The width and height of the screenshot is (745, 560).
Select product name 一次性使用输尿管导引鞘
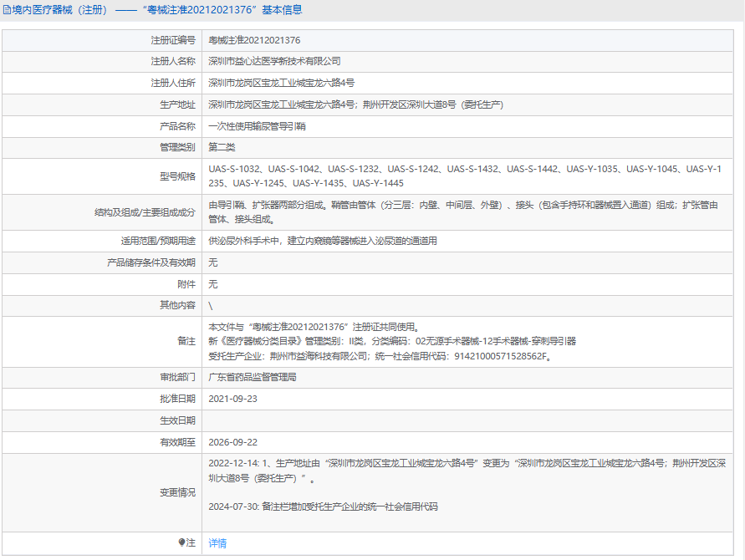tap(257, 126)
